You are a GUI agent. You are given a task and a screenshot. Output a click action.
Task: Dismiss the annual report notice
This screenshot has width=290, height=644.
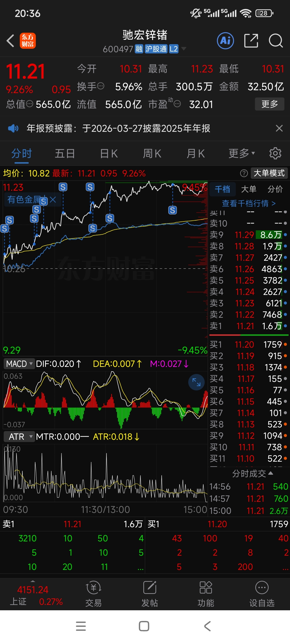tap(279, 128)
